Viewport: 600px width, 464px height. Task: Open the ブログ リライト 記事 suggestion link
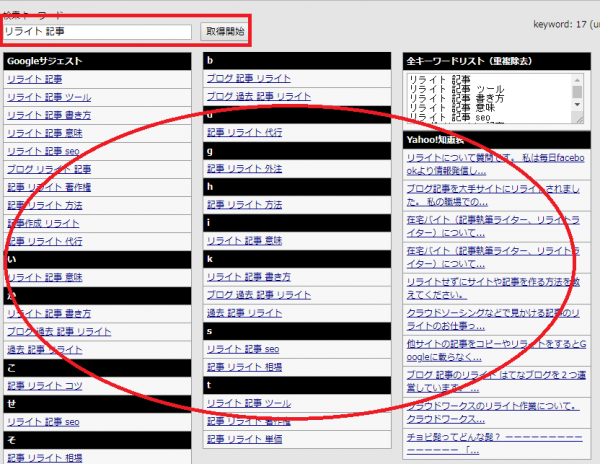click(48, 168)
